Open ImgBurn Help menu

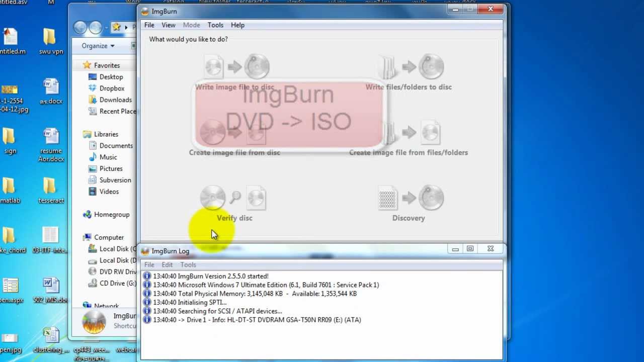237,25
